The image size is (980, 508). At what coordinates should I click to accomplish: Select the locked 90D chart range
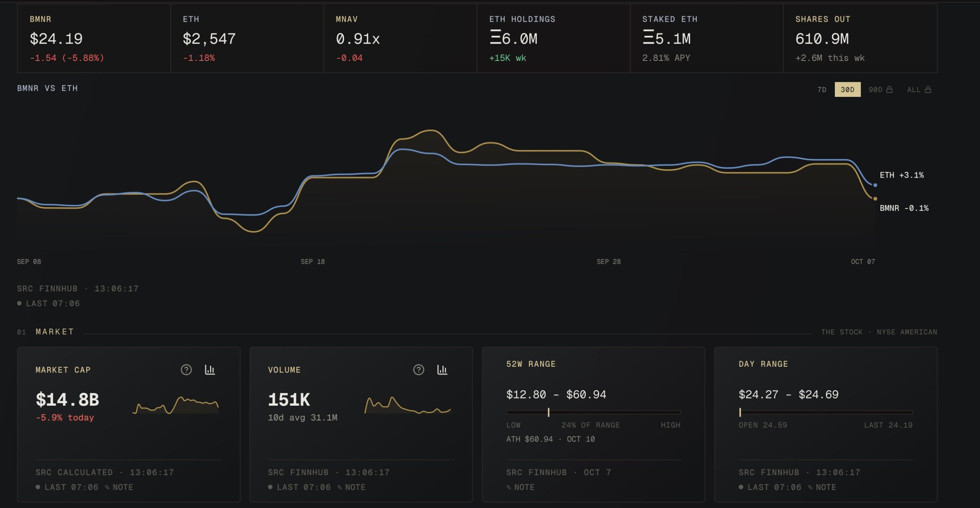pyautogui.click(x=880, y=90)
